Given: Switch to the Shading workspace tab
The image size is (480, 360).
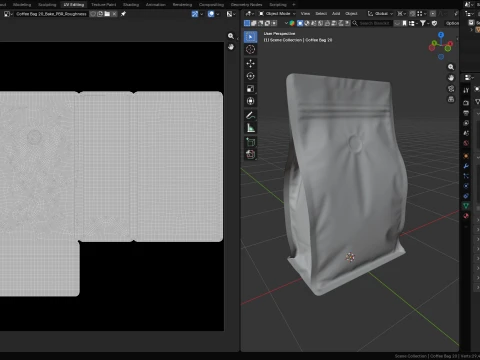Looking at the screenshot, I should [131, 5].
